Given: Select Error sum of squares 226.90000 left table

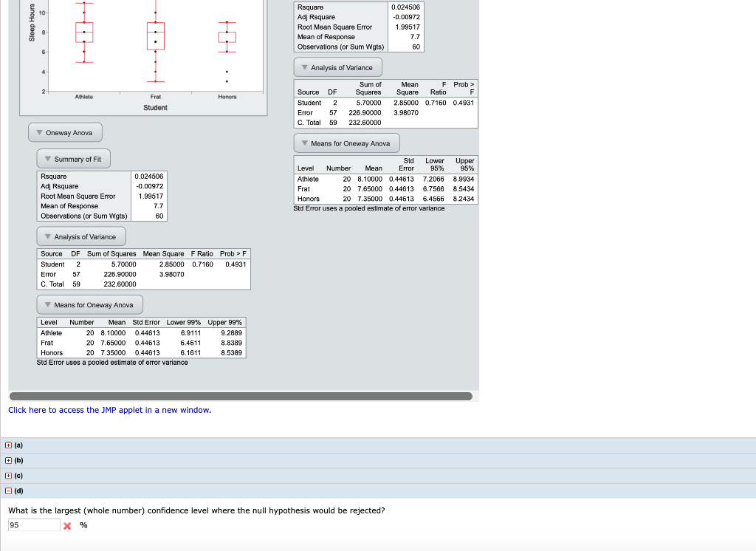Looking at the screenshot, I should pos(120,275).
